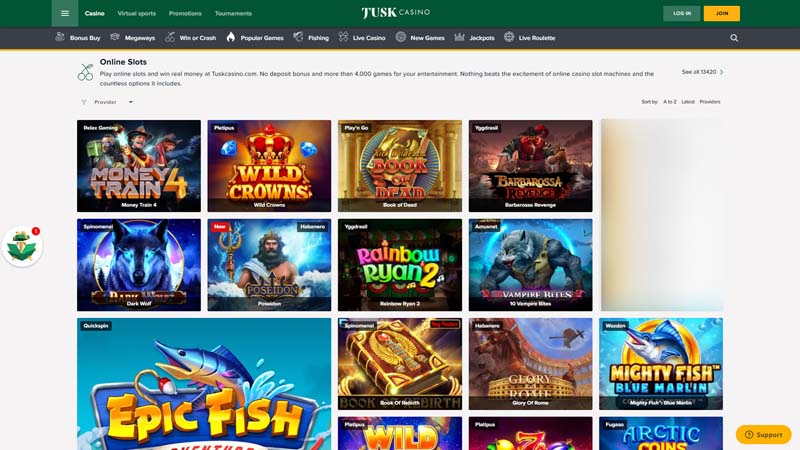Open Glory Of Rome game
The width and height of the screenshot is (800, 450).
pyautogui.click(x=531, y=364)
